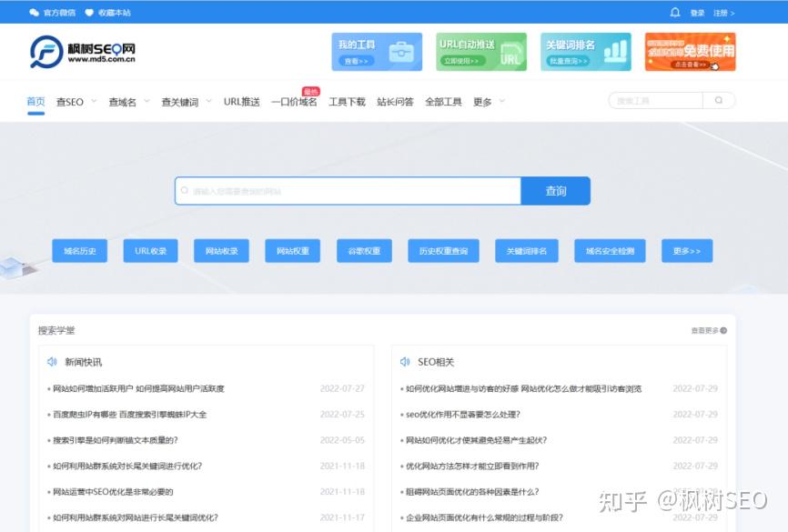The height and width of the screenshot is (532, 788).
Task: Open URL自动推送 green banner
Action: click(480, 52)
